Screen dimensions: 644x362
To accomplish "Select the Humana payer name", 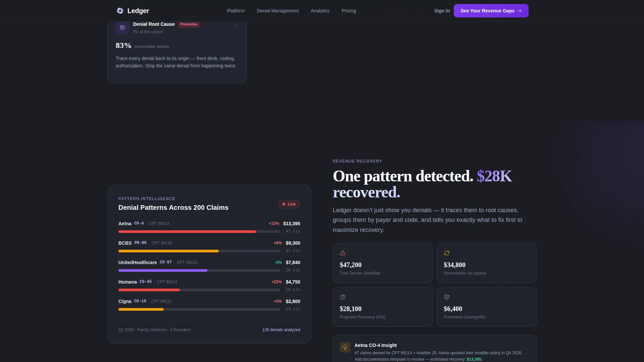I will pyautogui.click(x=127, y=282).
